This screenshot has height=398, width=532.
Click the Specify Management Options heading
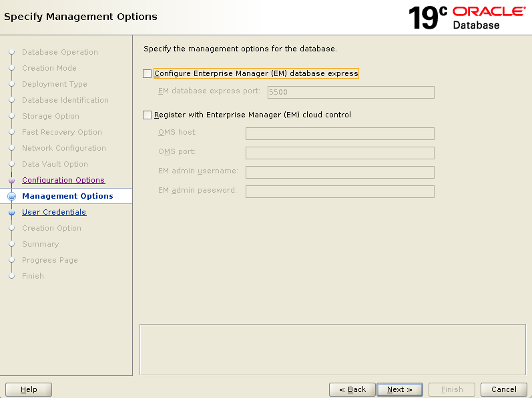[x=81, y=17]
